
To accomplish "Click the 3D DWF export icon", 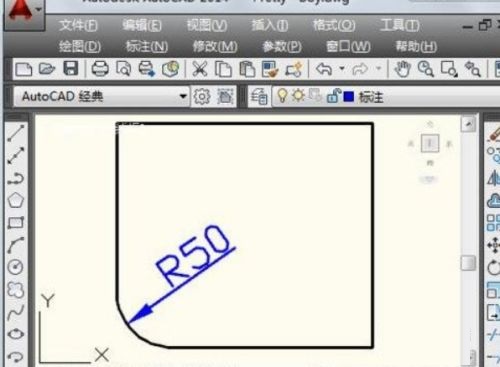I will (x=170, y=69).
